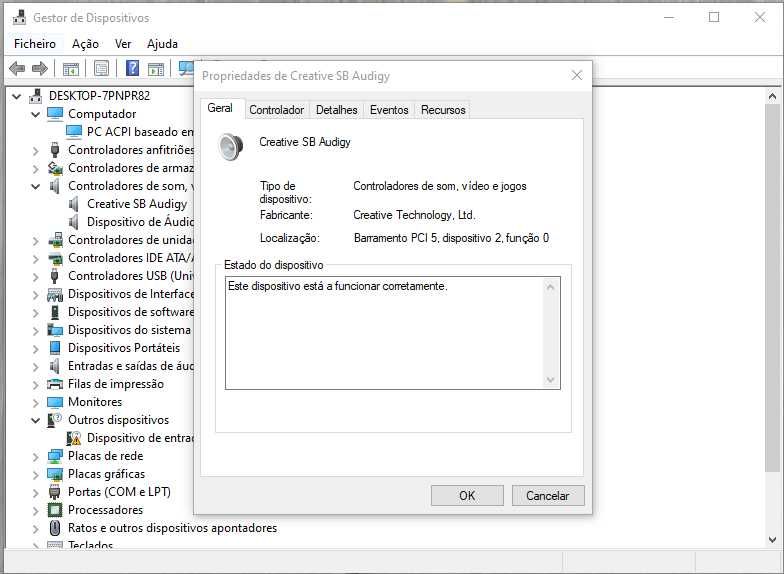Collapse Controladores de som category
The width and height of the screenshot is (784, 574).
pos(36,186)
